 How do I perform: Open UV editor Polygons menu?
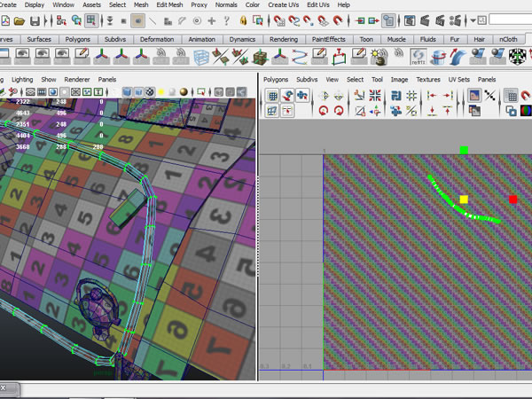click(x=276, y=80)
